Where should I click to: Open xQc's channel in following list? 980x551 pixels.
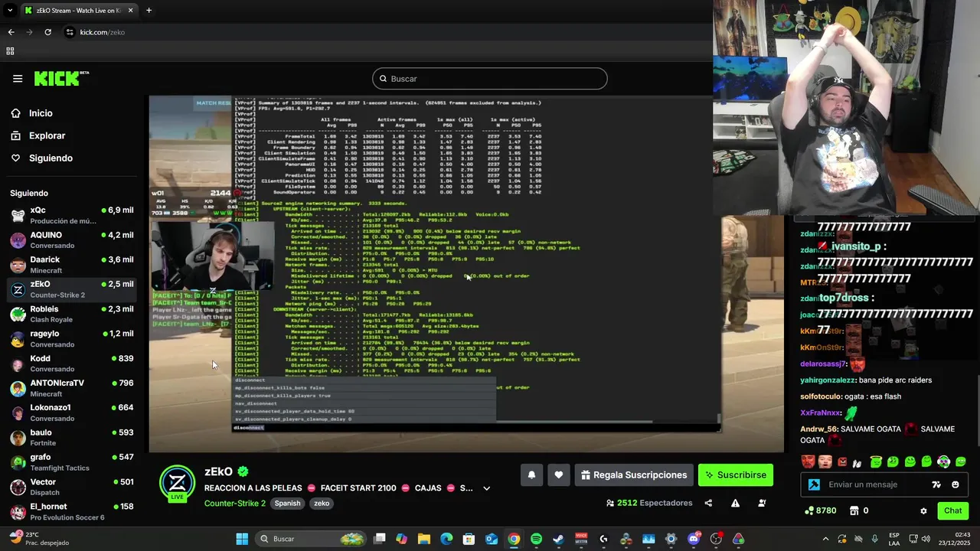(72, 215)
